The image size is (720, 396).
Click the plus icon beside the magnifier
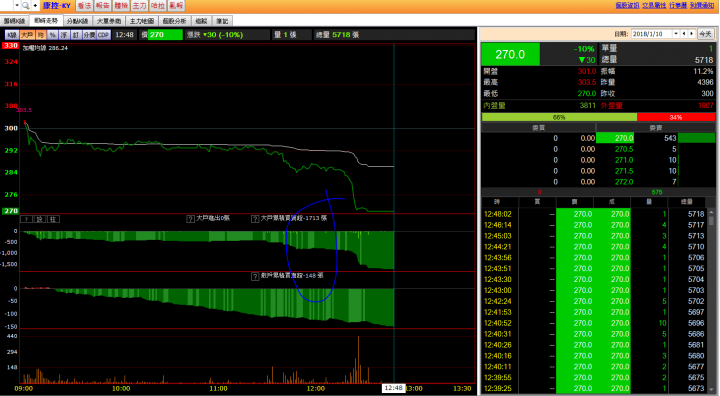tap(35, 6)
